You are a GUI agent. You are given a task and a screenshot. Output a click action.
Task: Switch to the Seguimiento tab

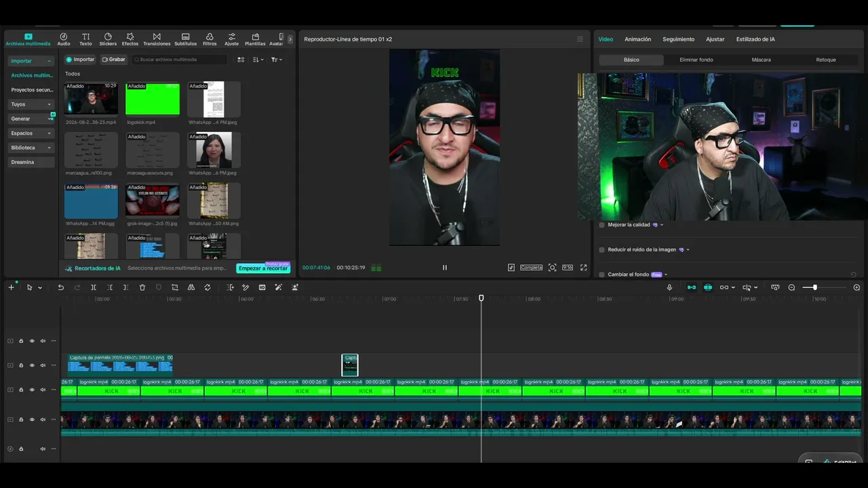[678, 39]
